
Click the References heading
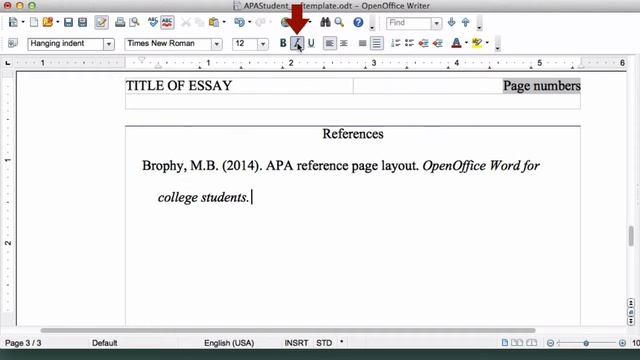pos(353,134)
